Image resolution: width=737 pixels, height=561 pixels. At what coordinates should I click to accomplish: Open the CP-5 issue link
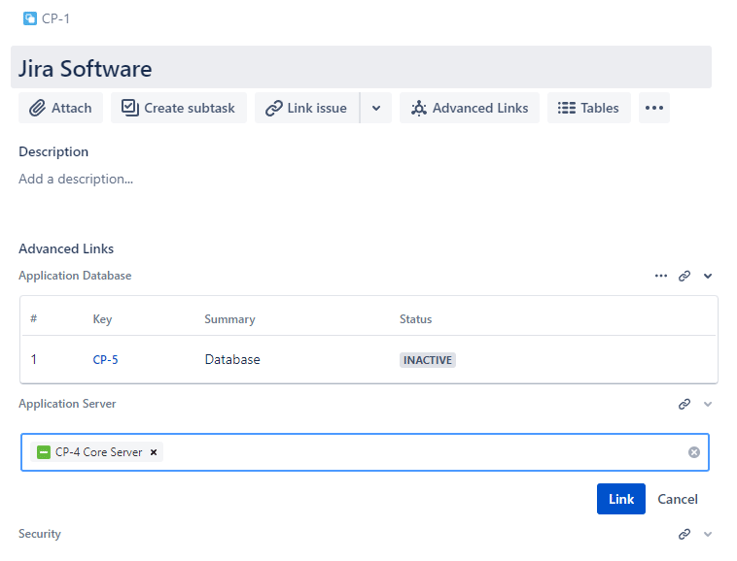[105, 360]
